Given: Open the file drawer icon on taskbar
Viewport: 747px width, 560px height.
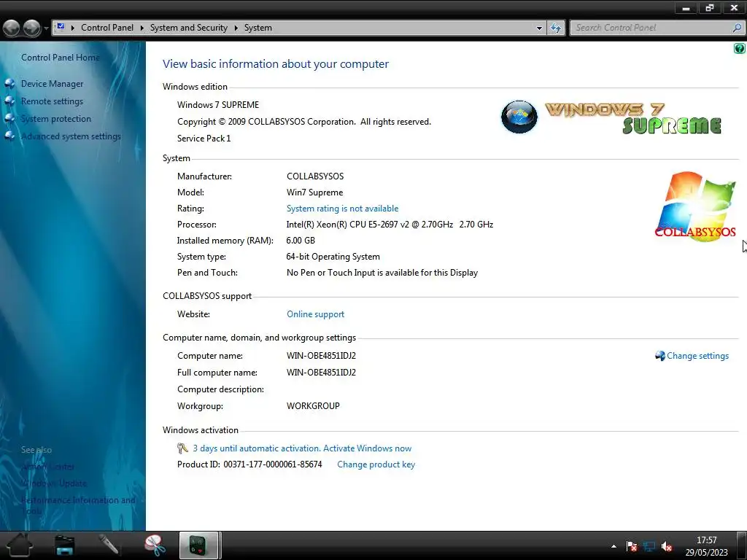Looking at the screenshot, I should coord(64,545).
